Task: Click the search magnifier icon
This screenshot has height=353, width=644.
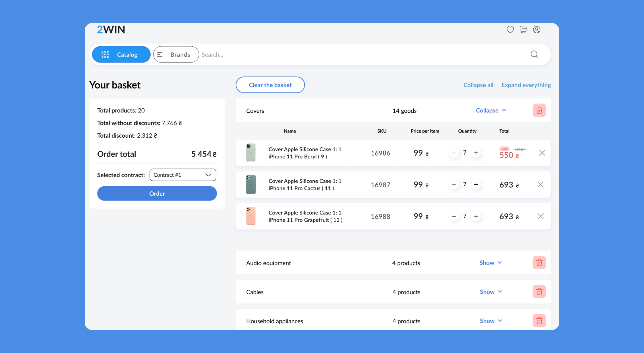Action: pyautogui.click(x=535, y=54)
